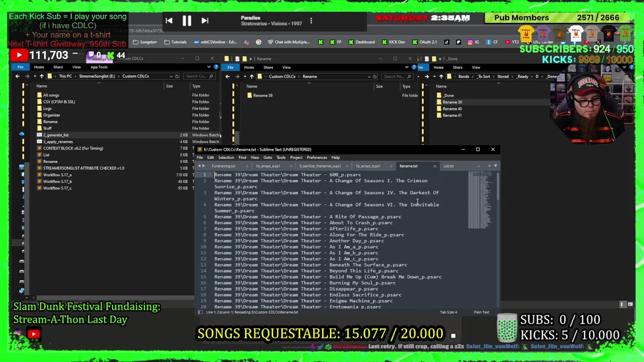The height and width of the screenshot is (362, 644).
Task: Open the media overlay three-dot options menu
Action: pyautogui.click(x=311, y=21)
